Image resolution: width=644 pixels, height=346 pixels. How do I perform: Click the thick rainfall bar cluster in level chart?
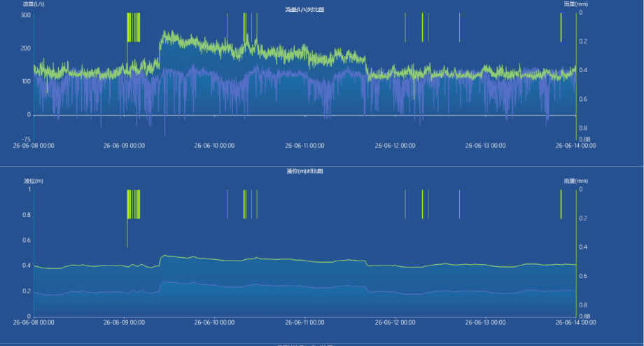(x=134, y=205)
